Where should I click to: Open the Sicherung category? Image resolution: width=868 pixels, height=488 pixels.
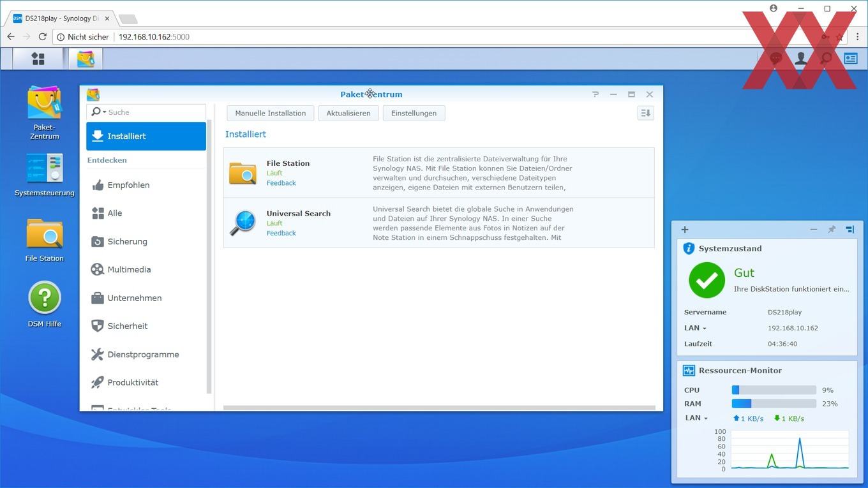click(146, 241)
